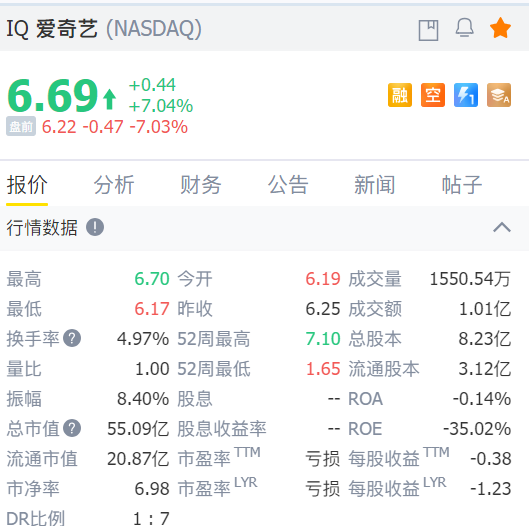Click the 最低 value 6.17
The image size is (529, 526).
152,309
